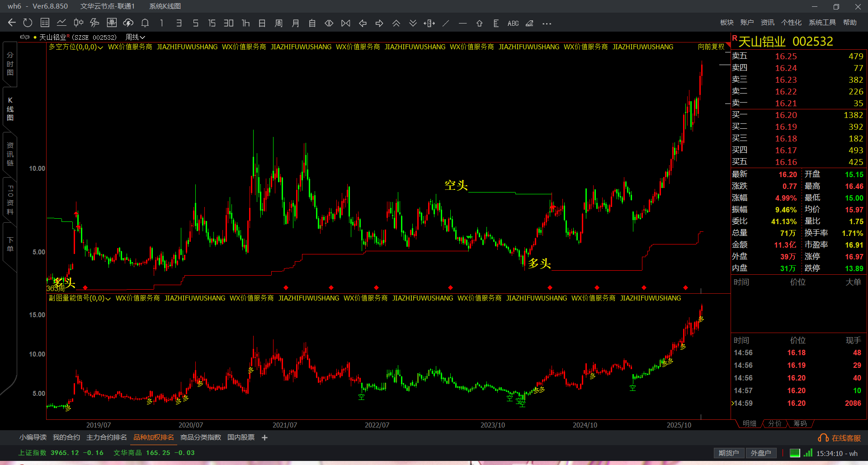Viewport: 868px width, 465px height.
Task: Click the 在线客服 online support link
Action: pyautogui.click(x=840, y=438)
